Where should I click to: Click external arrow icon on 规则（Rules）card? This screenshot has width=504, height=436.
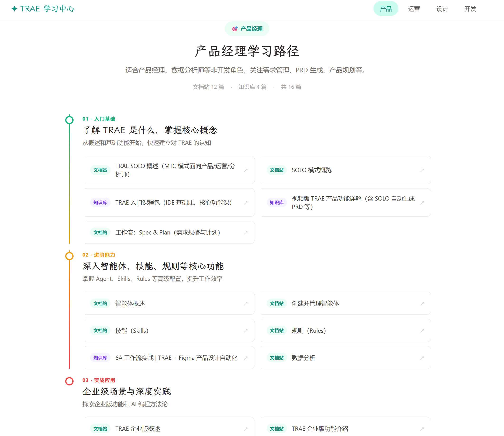pyautogui.click(x=422, y=331)
